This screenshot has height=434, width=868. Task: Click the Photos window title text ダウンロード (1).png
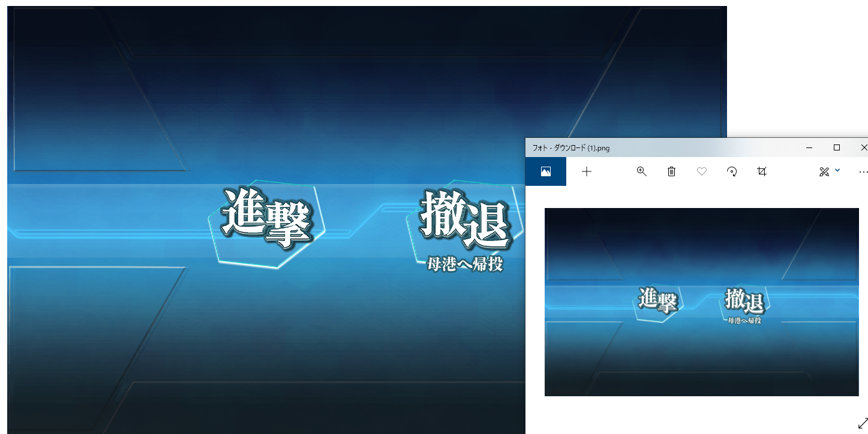582,147
